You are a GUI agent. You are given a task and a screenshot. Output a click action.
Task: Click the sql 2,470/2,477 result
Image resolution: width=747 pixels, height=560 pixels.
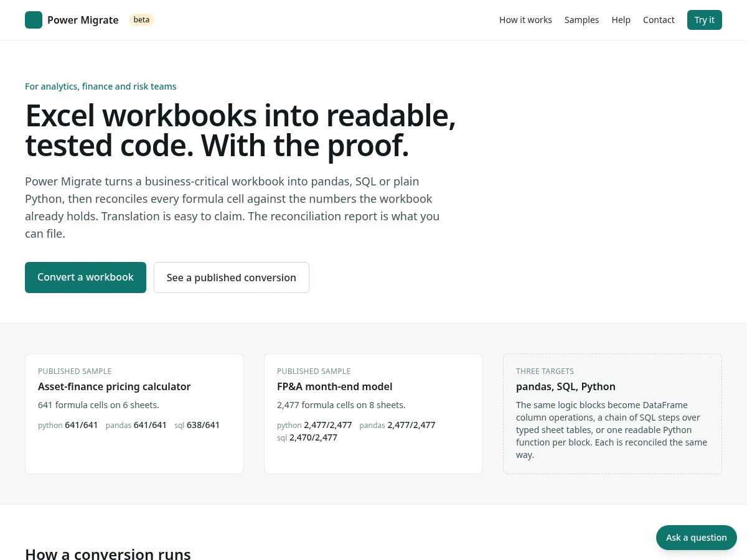307,437
